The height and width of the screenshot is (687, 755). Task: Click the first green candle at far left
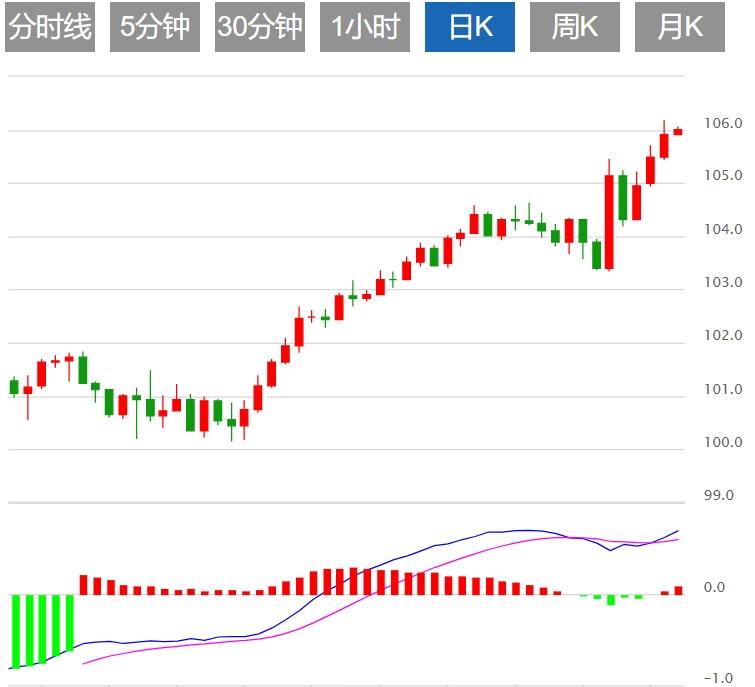point(14,386)
